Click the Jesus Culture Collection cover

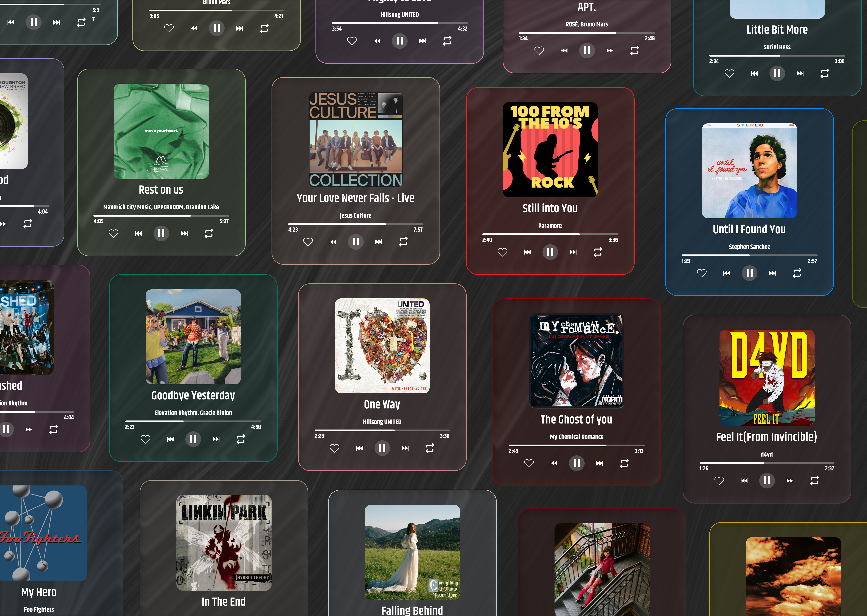tap(356, 140)
